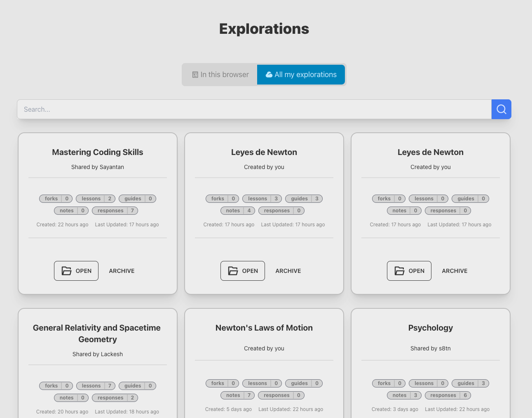Image resolution: width=532 pixels, height=418 pixels.
Task: Click the browser icon beside In this browser
Action: coord(195,75)
